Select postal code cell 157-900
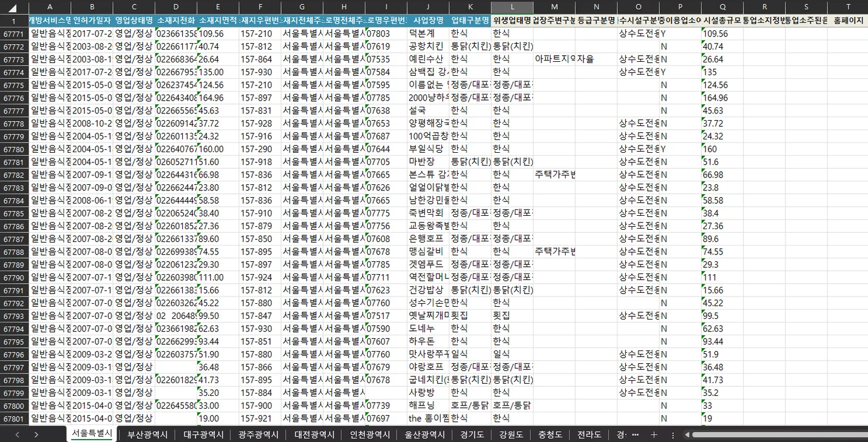 260,406
